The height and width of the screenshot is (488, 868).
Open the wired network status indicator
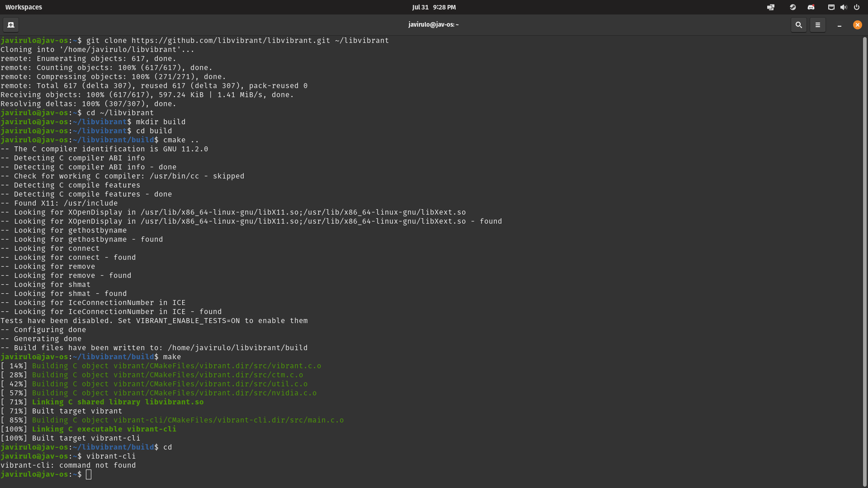831,7
